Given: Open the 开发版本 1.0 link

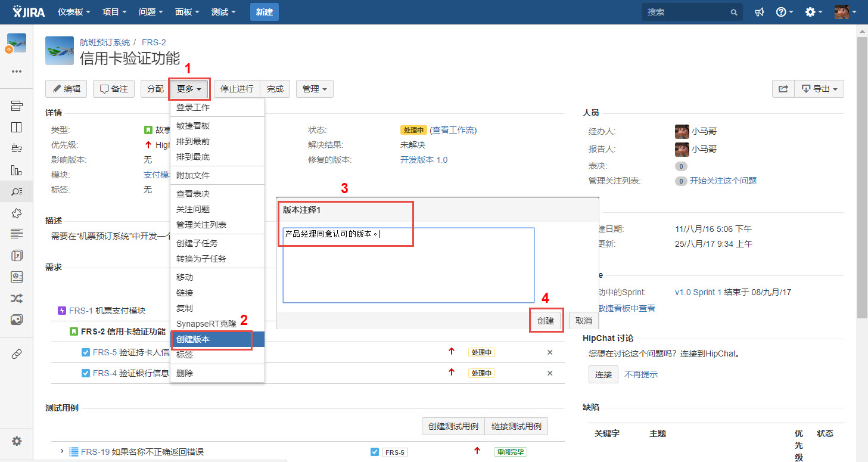Looking at the screenshot, I should coord(424,160).
